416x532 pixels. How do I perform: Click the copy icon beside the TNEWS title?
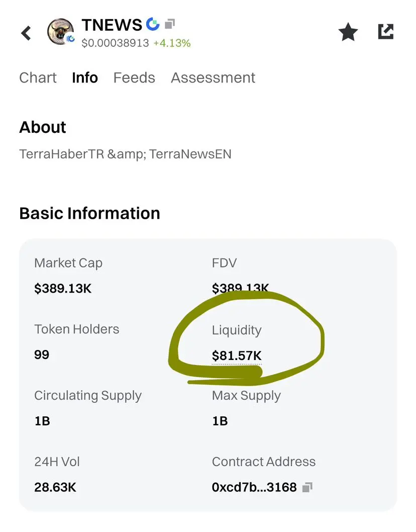(170, 24)
